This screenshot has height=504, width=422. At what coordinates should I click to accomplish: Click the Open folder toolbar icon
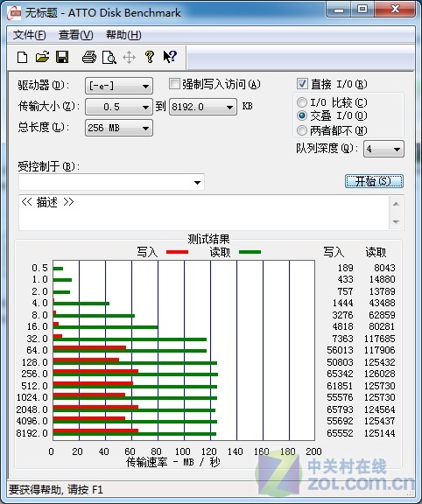(x=42, y=57)
